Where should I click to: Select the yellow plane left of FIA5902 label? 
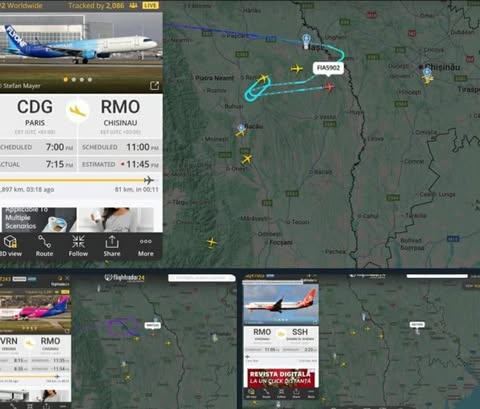tap(296, 69)
